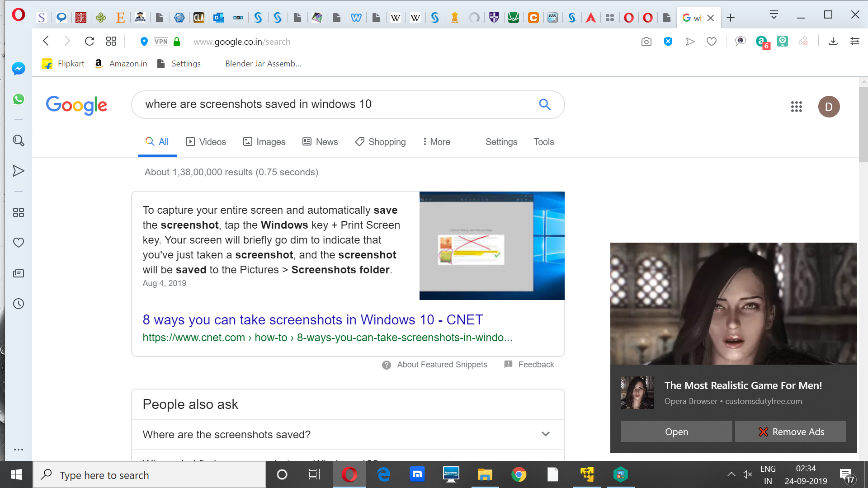Screen dimensions: 868x488
Task: Open Settings bookmark
Action: coord(179,64)
